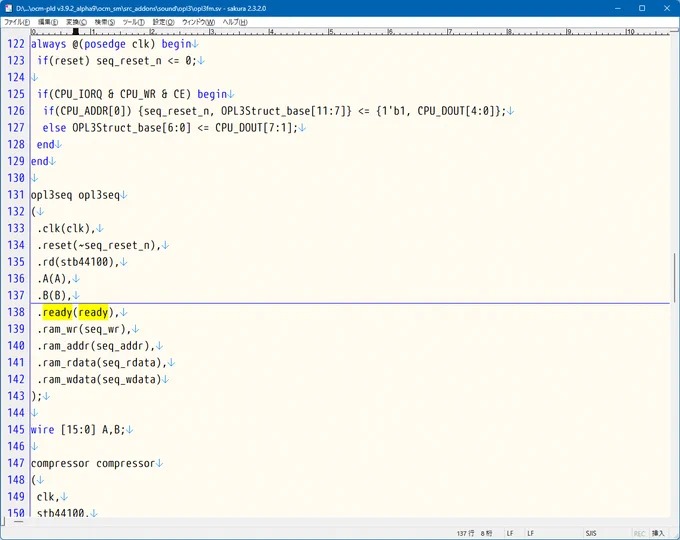
Task: Open the ウィンドウ(W) menu
Action: click(x=198, y=22)
